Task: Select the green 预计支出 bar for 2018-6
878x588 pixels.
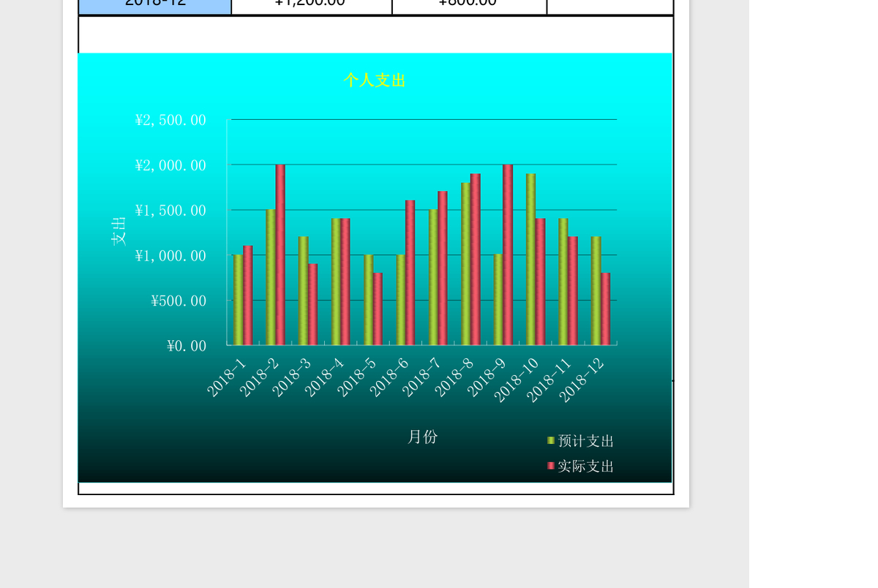Action: [x=401, y=300]
